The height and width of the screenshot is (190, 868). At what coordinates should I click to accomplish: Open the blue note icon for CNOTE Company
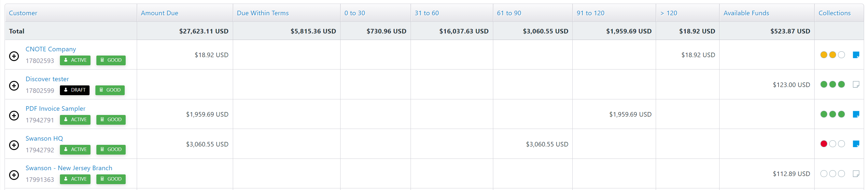856,55
